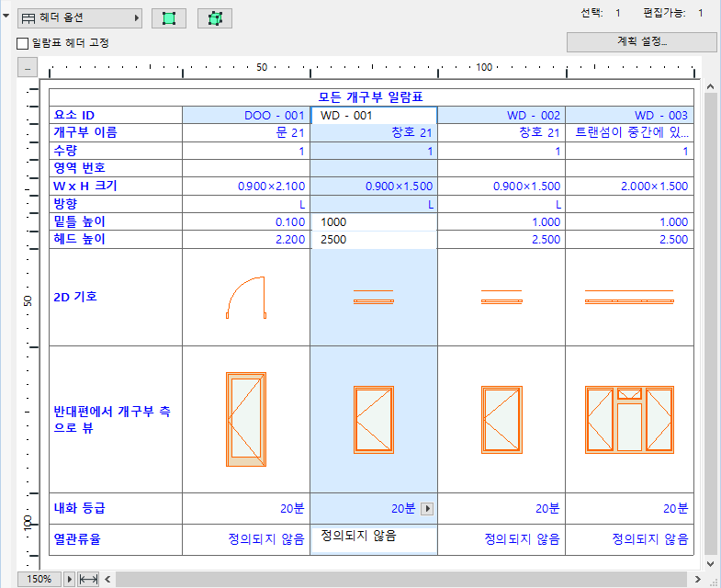Select the WD - 003 element ID cell

click(629, 115)
